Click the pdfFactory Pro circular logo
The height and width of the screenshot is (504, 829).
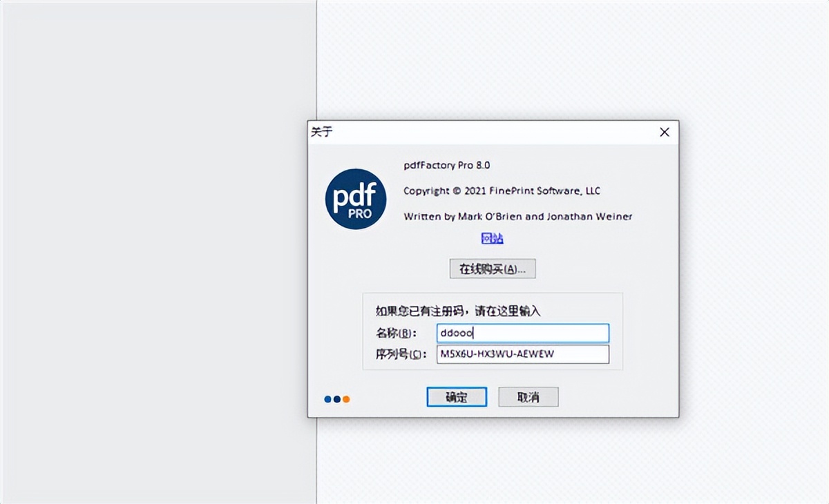click(355, 200)
